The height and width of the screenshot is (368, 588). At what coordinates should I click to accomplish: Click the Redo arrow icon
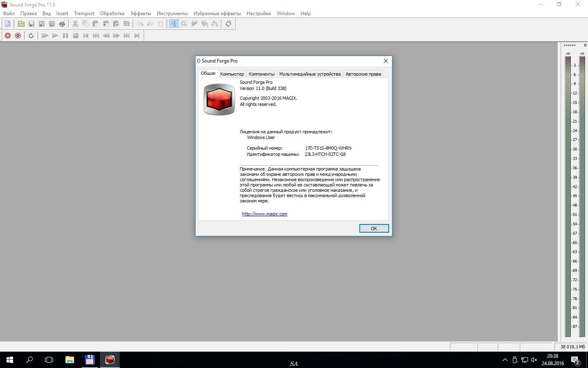(150, 24)
